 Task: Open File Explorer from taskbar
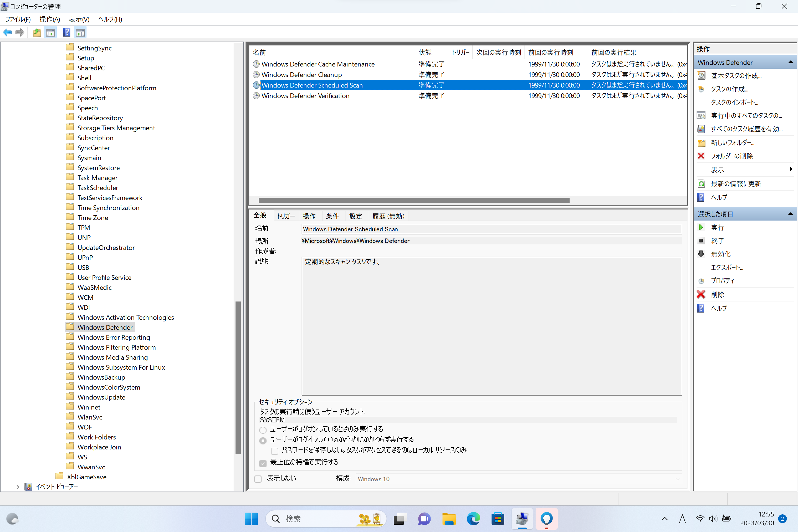449,519
